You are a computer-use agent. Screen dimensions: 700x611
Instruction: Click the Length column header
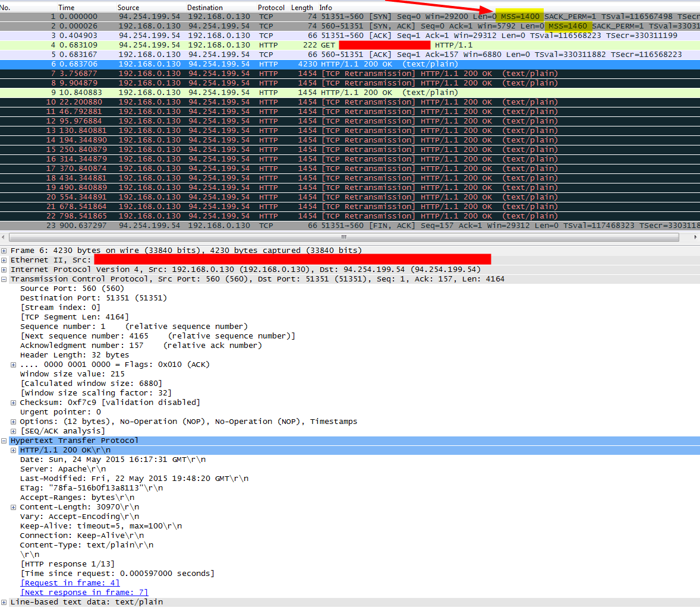tap(302, 8)
